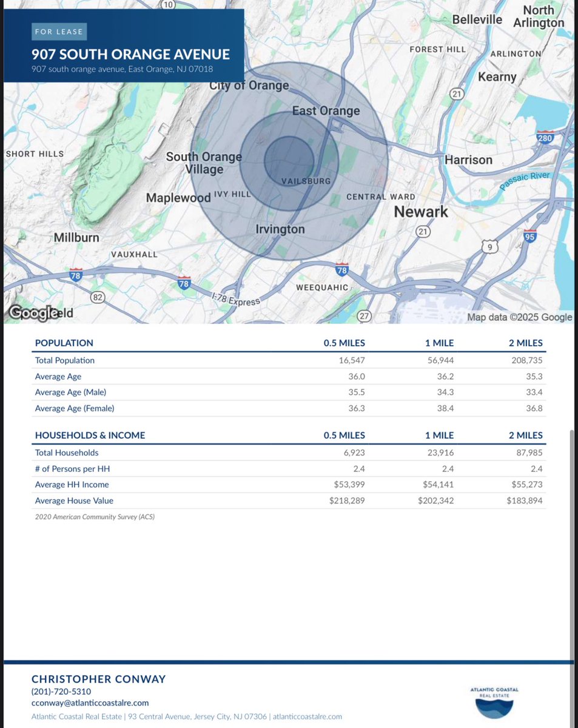Click the Kearny map label
This screenshot has width=578, height=728.
click(x=497, y=77)
